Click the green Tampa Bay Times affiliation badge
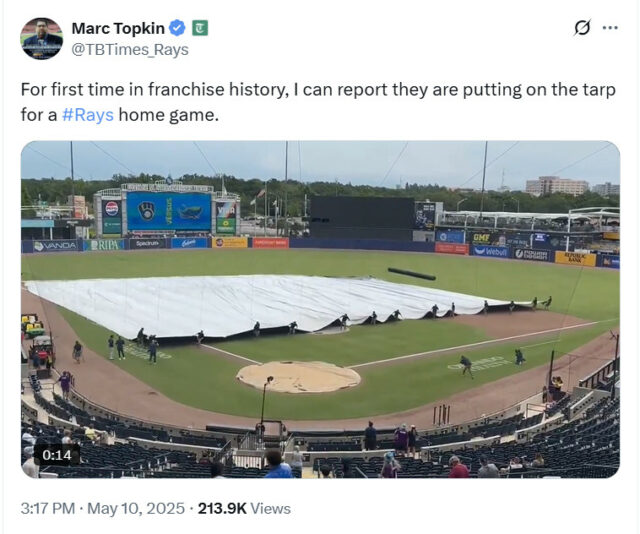The image size is (640, 534). tap(200, 28)
